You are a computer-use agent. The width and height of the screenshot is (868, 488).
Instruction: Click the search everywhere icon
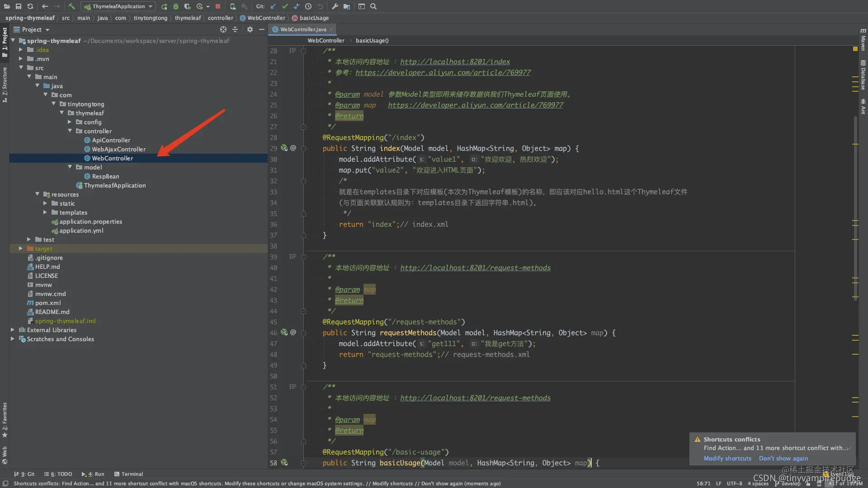(x=374, y=7)
